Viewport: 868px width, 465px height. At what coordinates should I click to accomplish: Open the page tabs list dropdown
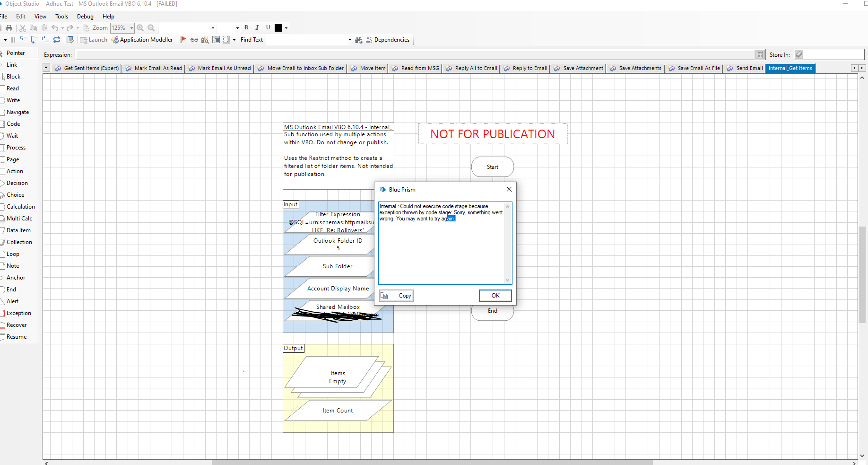46,68
